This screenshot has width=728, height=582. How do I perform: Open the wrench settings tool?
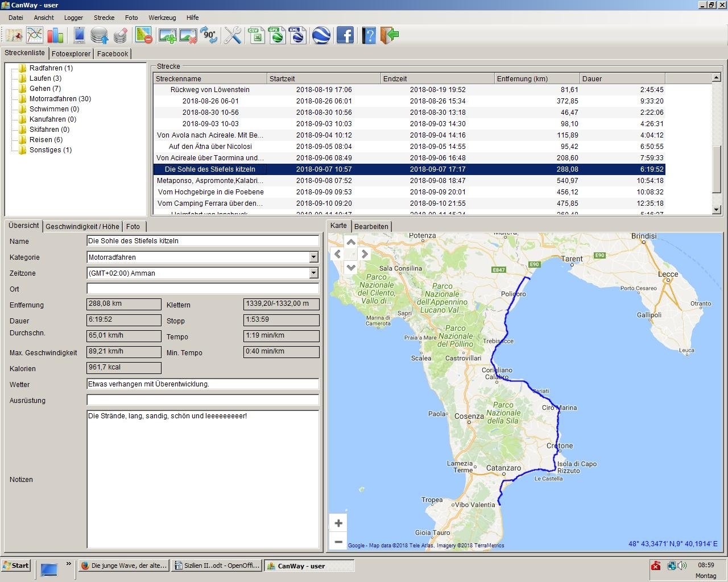tap(233, 35)
